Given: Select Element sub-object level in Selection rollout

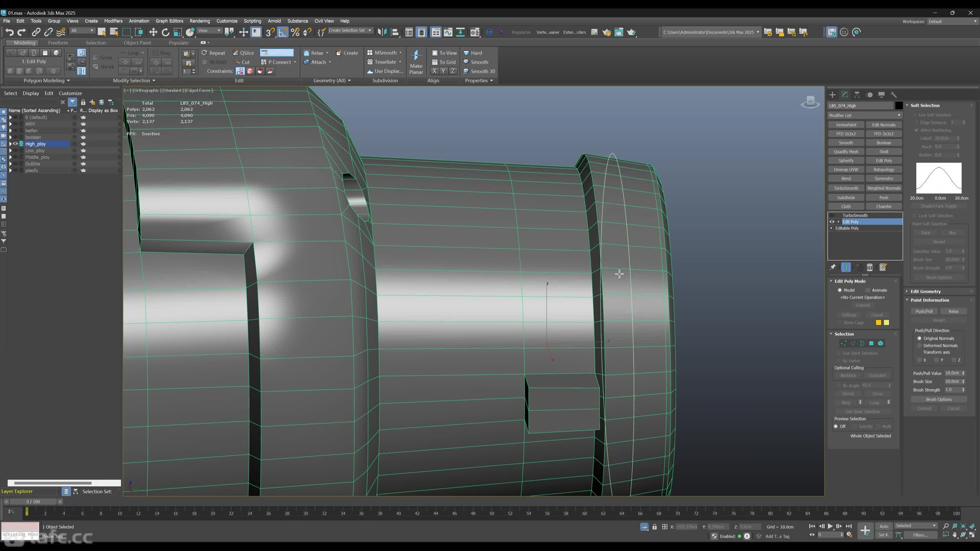Looking at the screenshot, I should [880, 343].
